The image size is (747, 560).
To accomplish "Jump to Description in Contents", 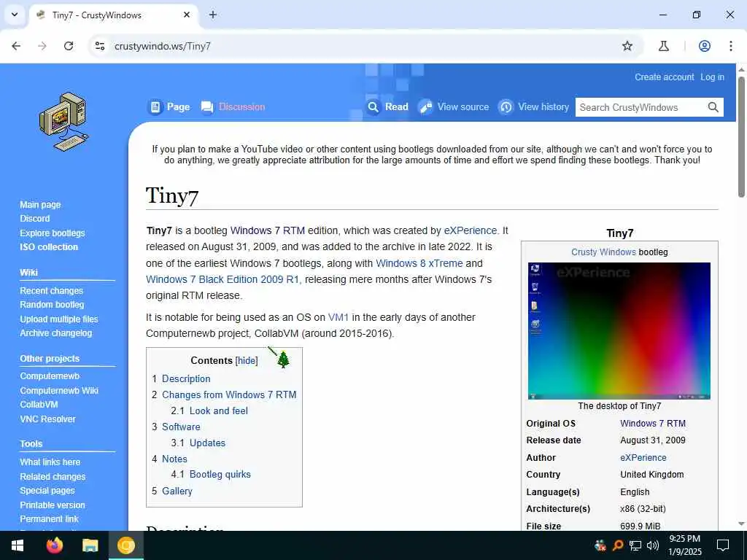I will (x=186, y=378).
